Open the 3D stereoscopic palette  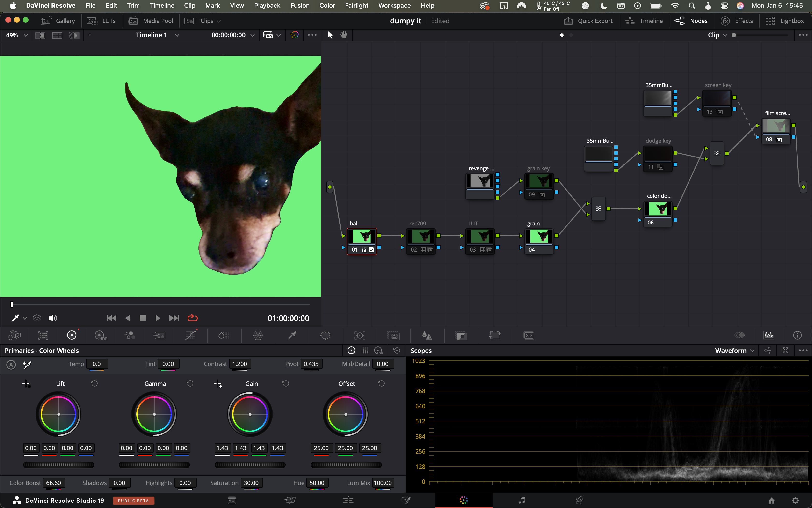tap(529, 335)
